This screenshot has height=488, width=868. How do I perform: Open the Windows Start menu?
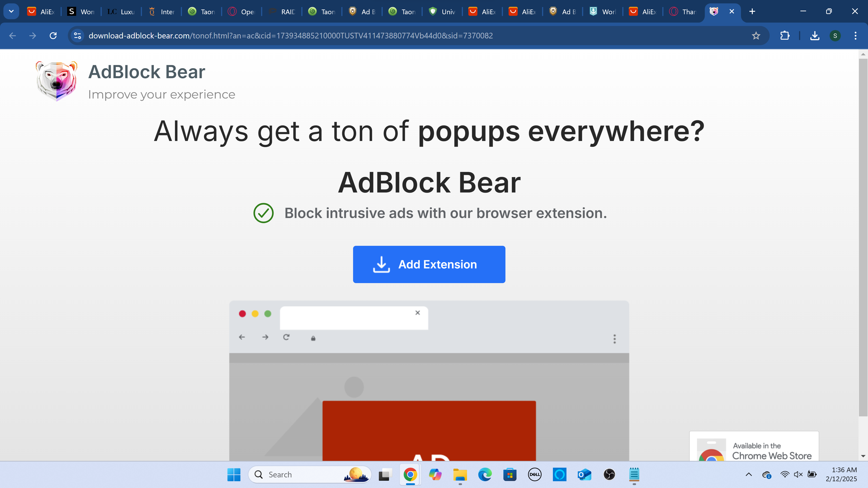pos(234,474)
